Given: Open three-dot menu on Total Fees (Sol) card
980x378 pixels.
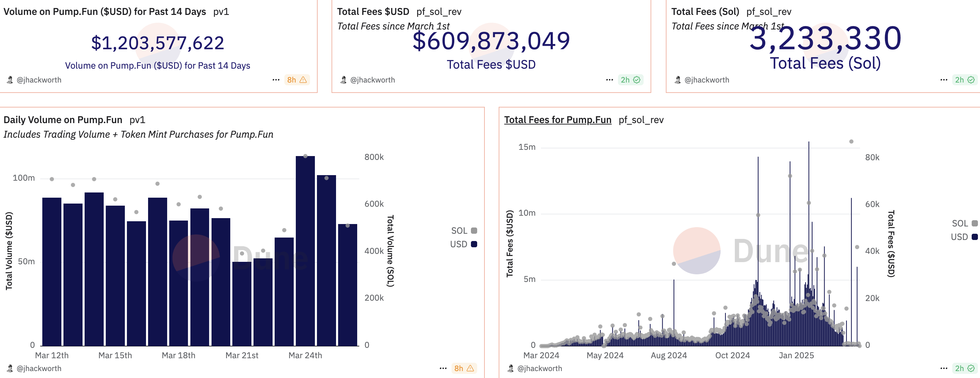Looking at the screenshot, I should (x=944, y=80).
